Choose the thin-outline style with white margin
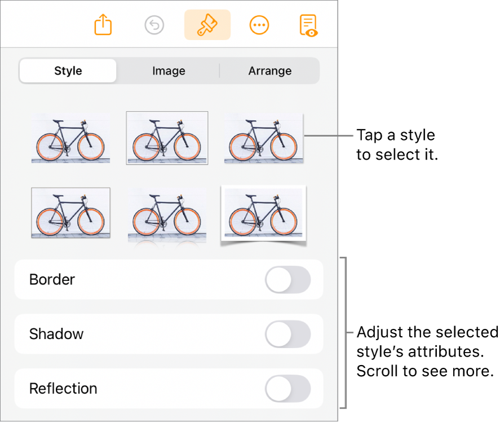This screenshot has width=504, height=422. (167, 138)
